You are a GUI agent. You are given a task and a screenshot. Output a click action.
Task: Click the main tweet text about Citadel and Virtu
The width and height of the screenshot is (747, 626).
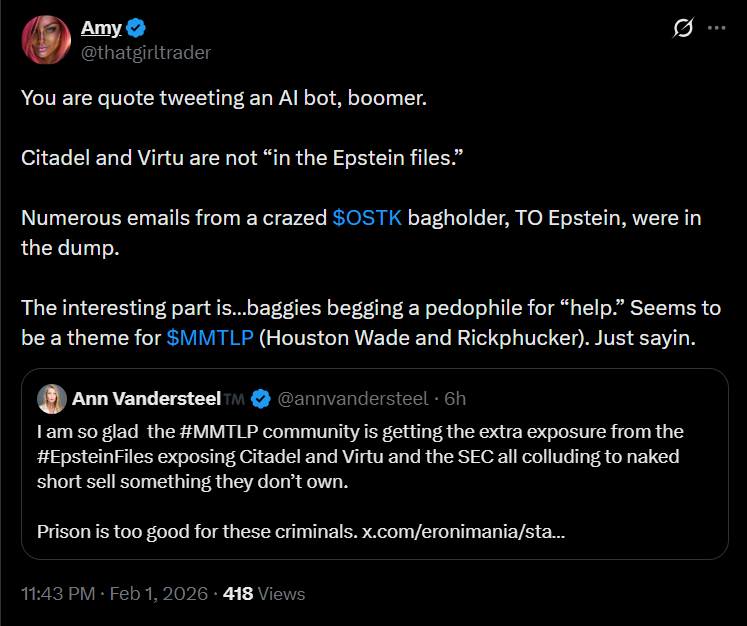coord(242,158)
